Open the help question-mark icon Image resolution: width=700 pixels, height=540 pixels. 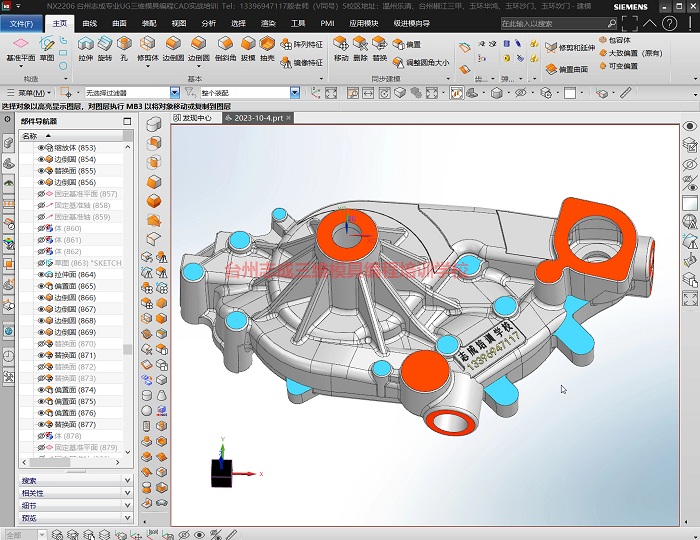(x=669, y=23)
